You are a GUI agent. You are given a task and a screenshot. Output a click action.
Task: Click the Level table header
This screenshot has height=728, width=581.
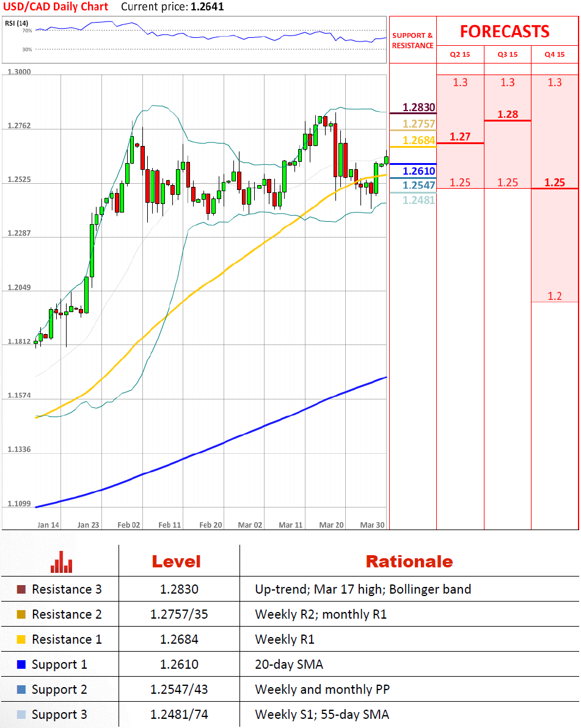pyautogui.click(x=177, y=562)
